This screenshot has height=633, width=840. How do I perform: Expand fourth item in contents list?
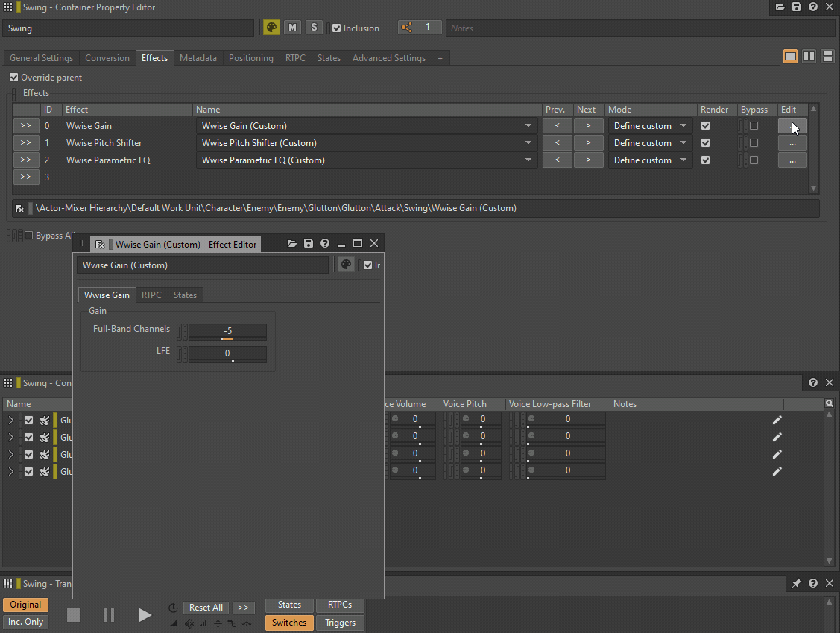click(10, 472)
